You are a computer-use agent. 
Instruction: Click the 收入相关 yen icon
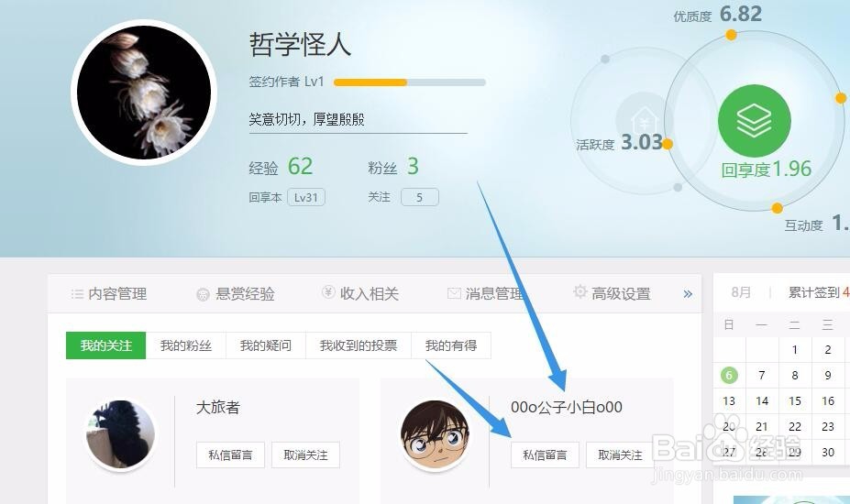click(x=328, y=292)
